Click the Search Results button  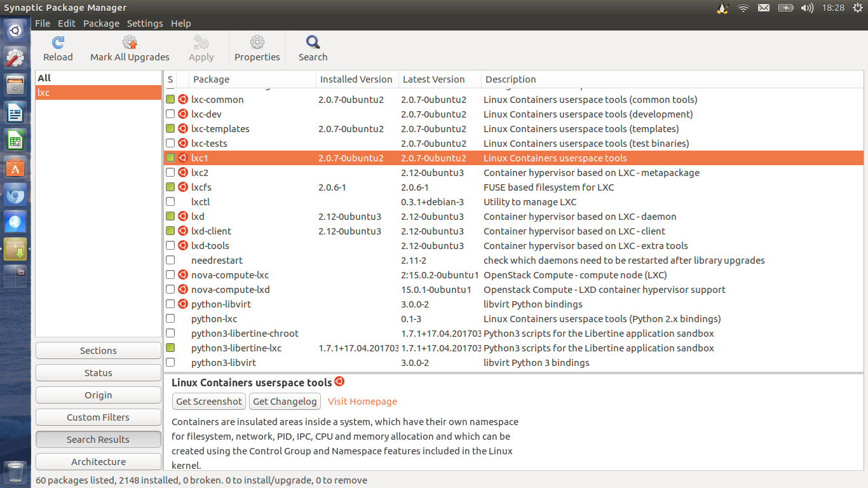(98, 440)
